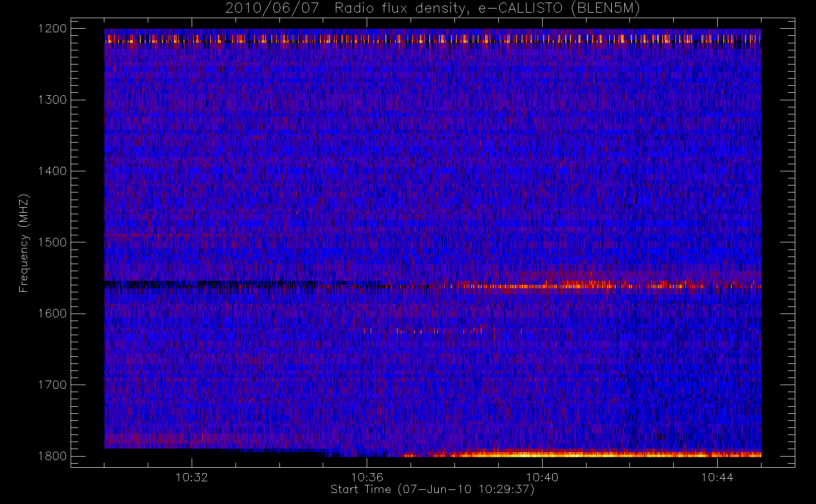This screenshot has height=504, width=816.
Task: Click the interference line near 1215 MHz
Action: tap(433, 38)
